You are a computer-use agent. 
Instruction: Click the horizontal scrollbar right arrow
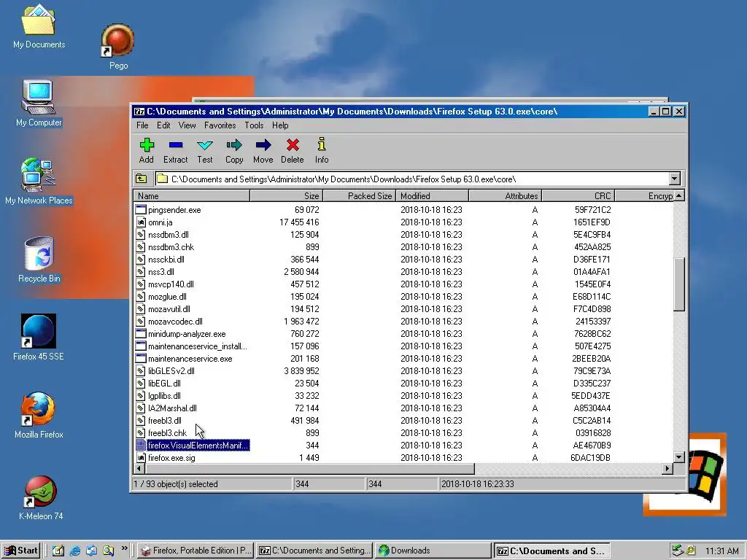point(667,469)
